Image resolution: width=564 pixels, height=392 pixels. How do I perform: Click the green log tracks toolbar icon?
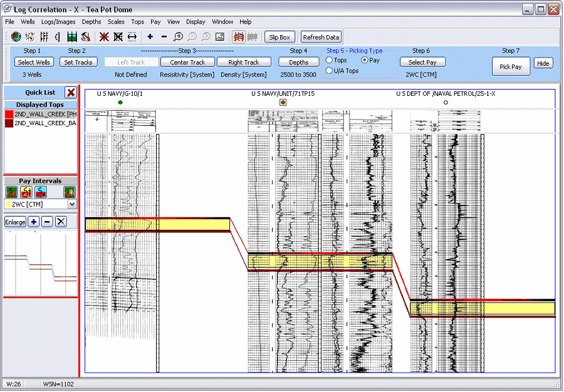(72, 37)
